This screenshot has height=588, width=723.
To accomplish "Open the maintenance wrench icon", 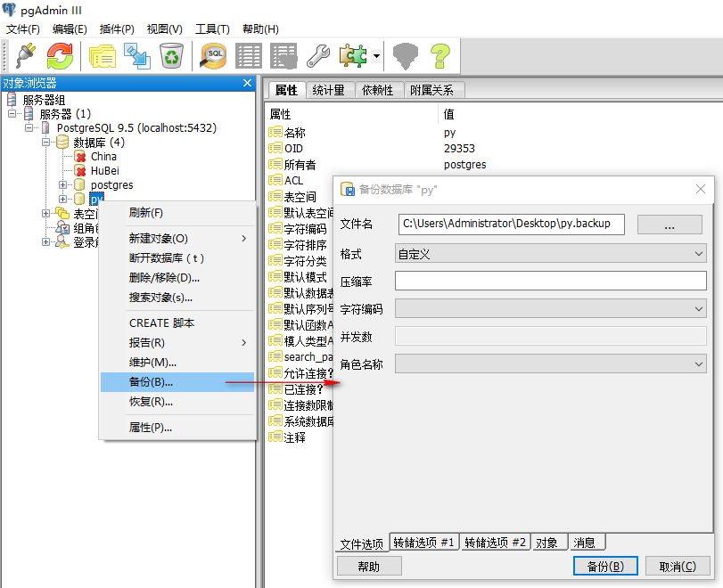I will 318,56.
